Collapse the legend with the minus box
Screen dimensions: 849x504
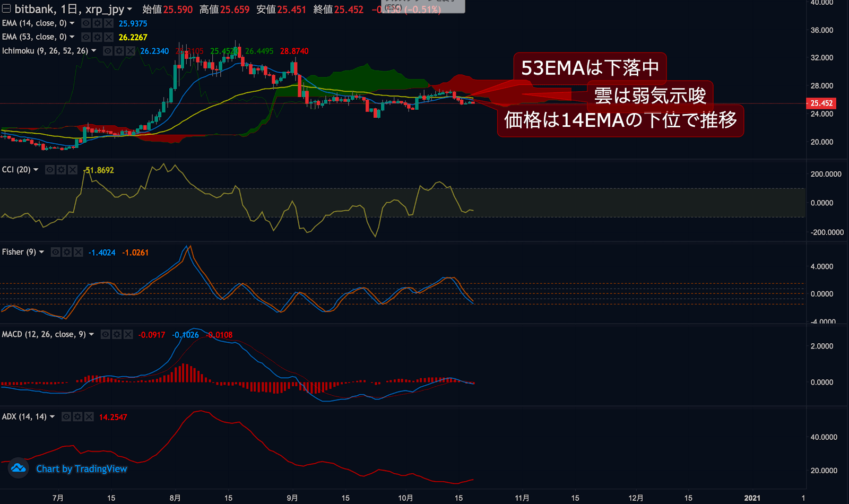6,8
